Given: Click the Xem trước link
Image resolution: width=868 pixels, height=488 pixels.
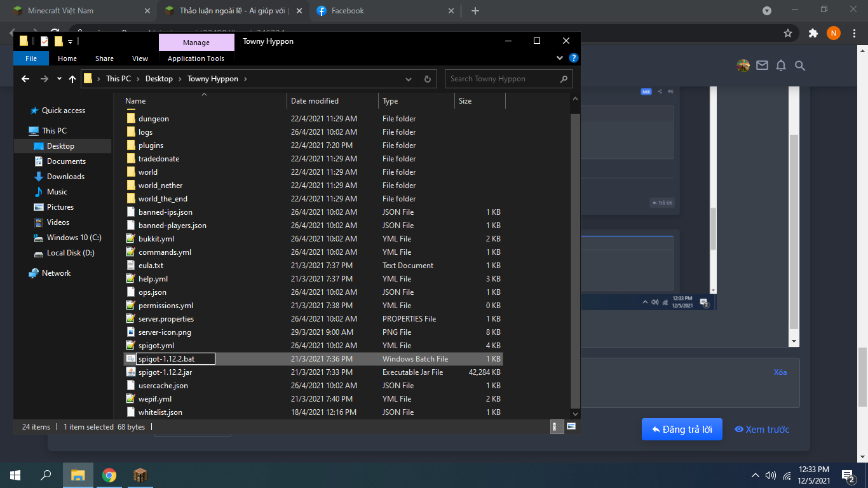Looking at the screenshot, I should (762, 430).
